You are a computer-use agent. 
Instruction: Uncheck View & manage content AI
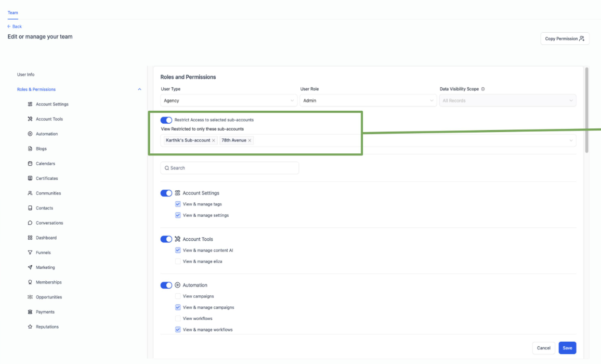tap(178, 250)
